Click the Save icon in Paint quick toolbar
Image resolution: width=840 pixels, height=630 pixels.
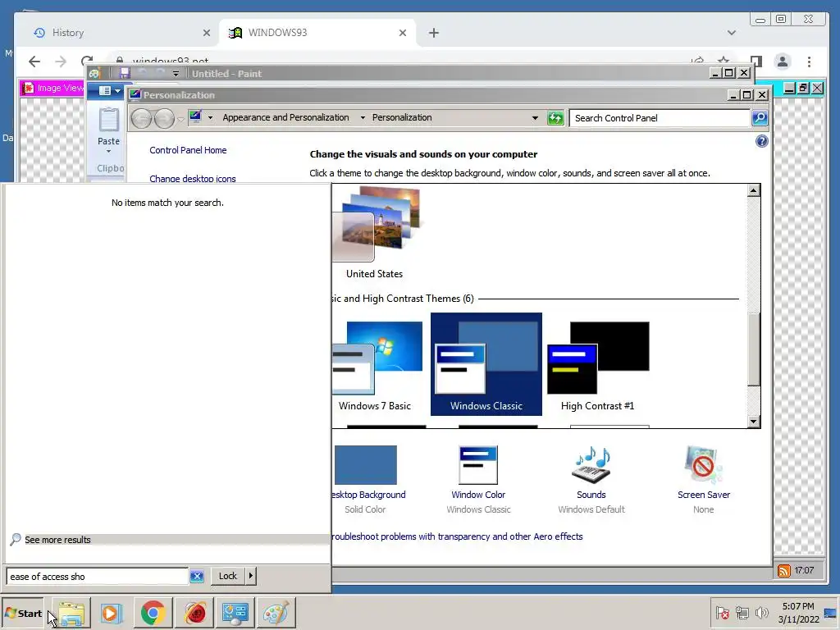(x=125, y=73)
